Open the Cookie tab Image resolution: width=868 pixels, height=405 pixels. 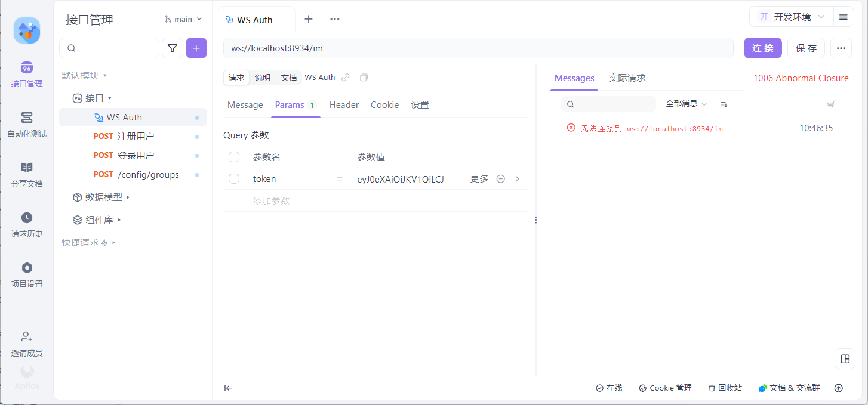pyautogui.click(x=384, y=105)
